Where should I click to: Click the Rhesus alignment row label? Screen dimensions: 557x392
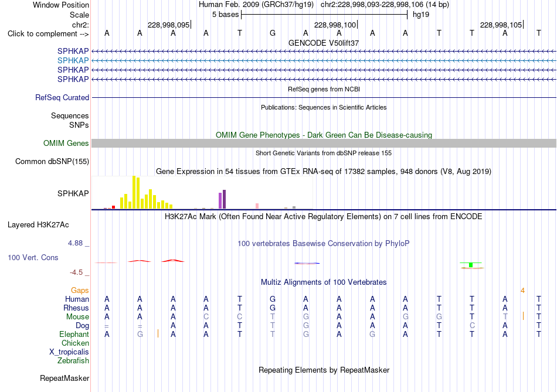(x=76, y=308)
